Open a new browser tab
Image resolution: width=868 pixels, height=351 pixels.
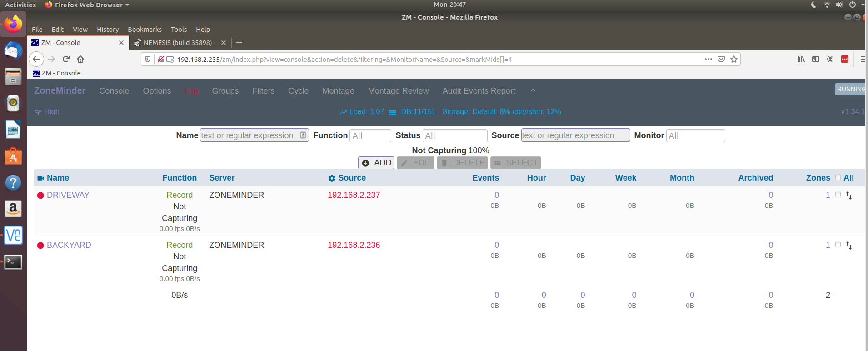239,42
